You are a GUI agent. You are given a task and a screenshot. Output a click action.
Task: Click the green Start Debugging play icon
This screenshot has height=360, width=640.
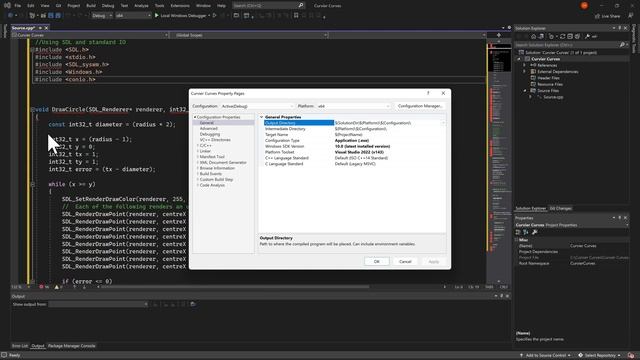pyautogui.click(x=156, y=16)
